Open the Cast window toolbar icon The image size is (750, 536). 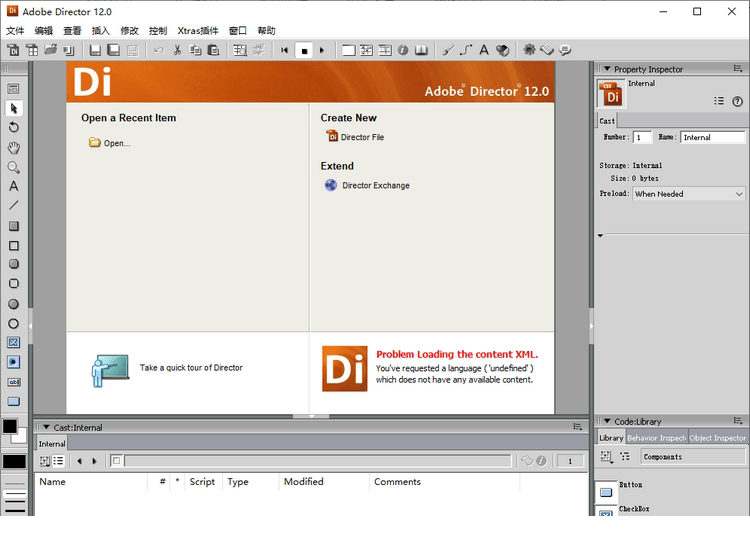point(367,50)
